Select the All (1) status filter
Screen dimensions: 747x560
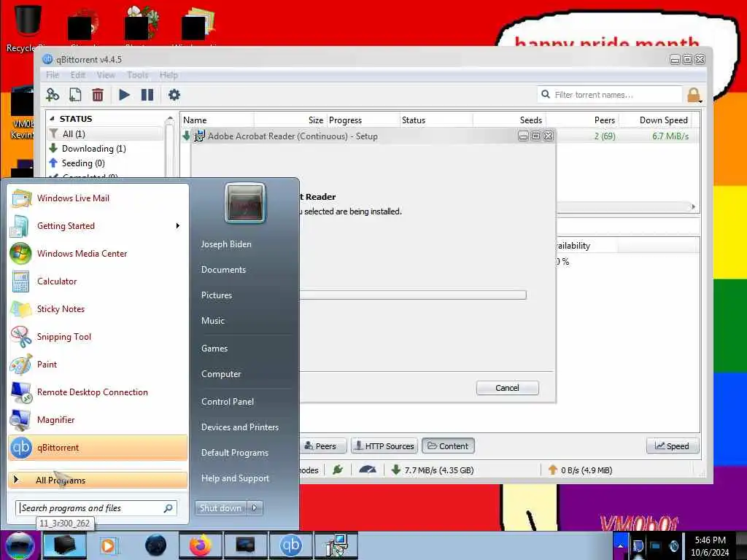[x=105, y=134]
